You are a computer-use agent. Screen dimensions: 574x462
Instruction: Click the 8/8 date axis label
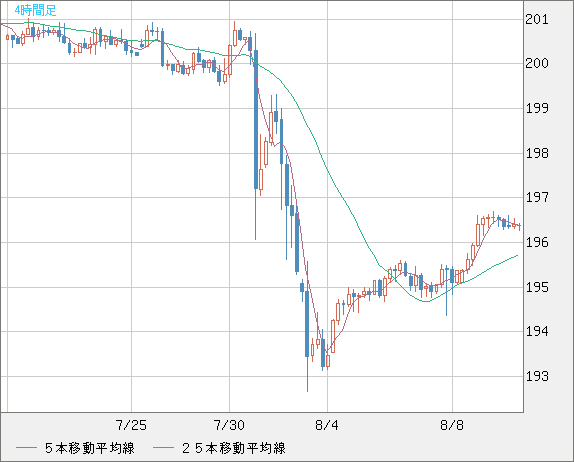tap(452, 425)
